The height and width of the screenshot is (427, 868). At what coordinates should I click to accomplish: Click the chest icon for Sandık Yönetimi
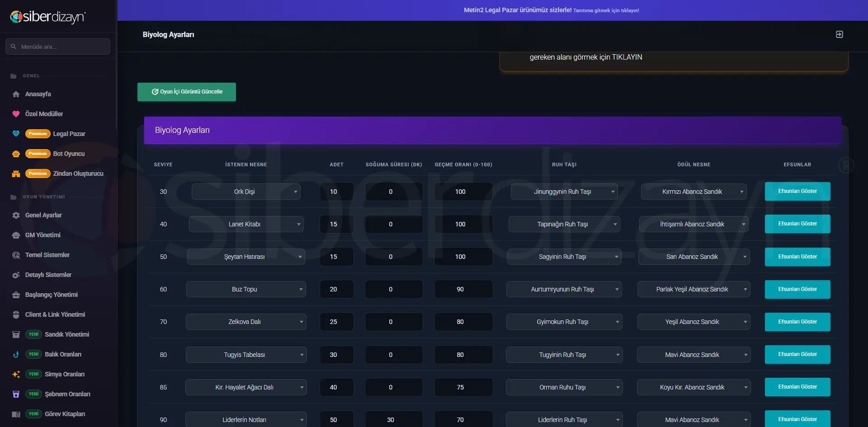[16, 334]
